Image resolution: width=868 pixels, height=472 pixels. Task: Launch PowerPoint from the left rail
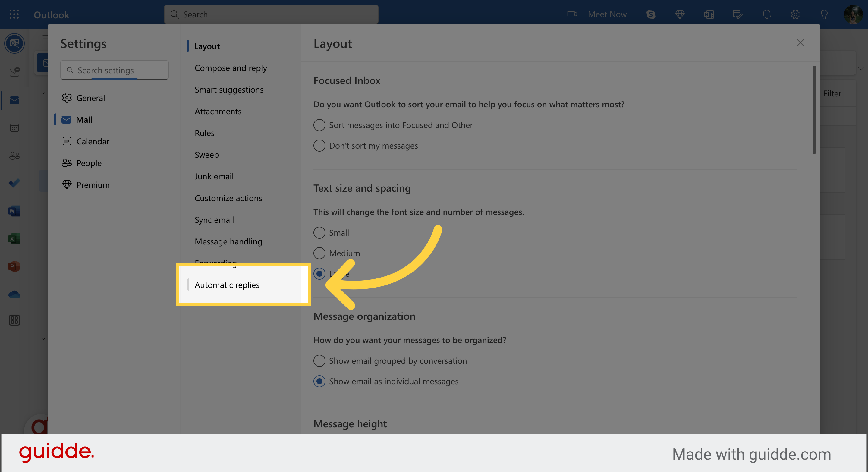(14, 266)
